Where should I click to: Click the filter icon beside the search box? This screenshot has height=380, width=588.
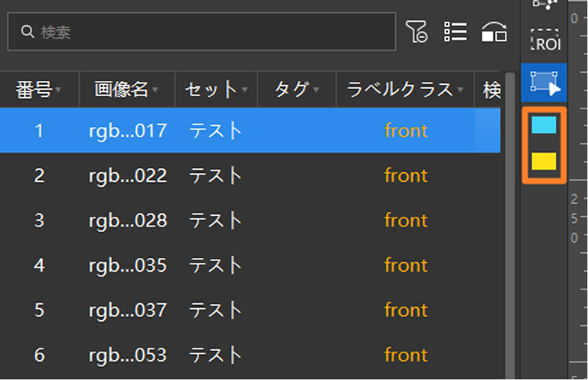416,32
